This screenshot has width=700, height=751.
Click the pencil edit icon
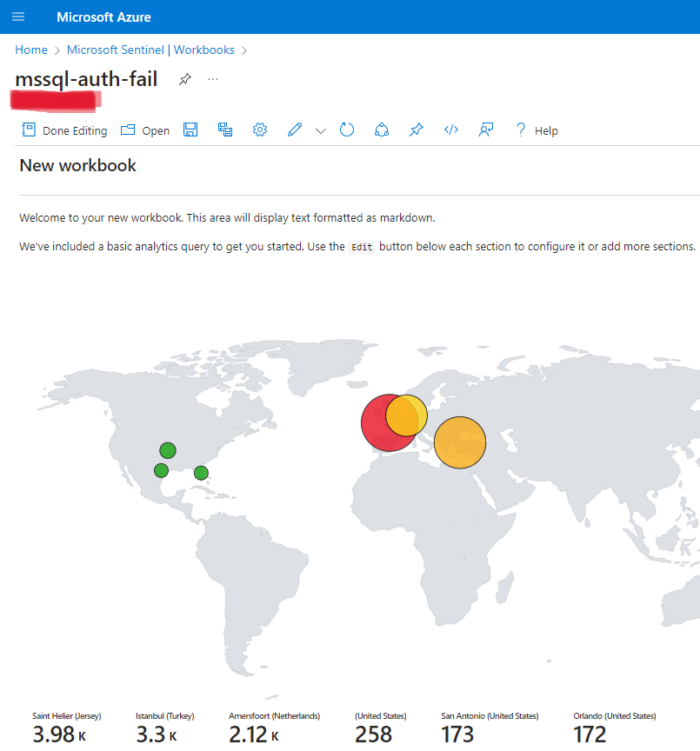point(294,130)
